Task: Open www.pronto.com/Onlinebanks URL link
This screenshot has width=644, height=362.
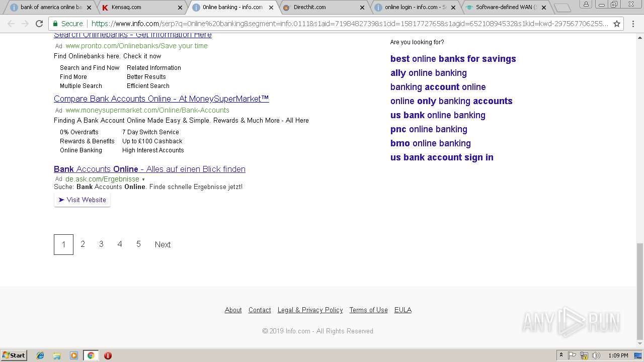Action: (x=136, y=46)
